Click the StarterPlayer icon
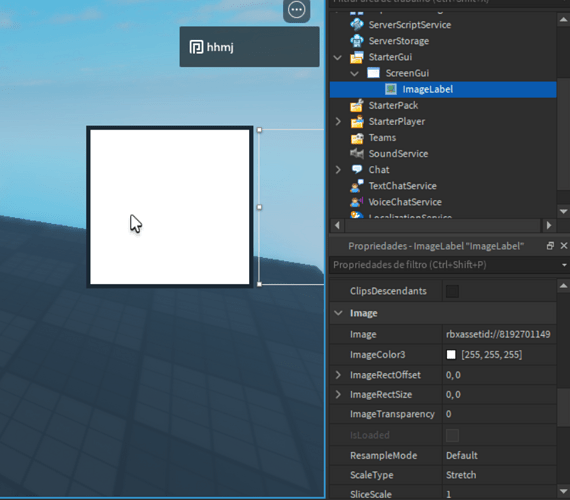 tap(357, 121)
